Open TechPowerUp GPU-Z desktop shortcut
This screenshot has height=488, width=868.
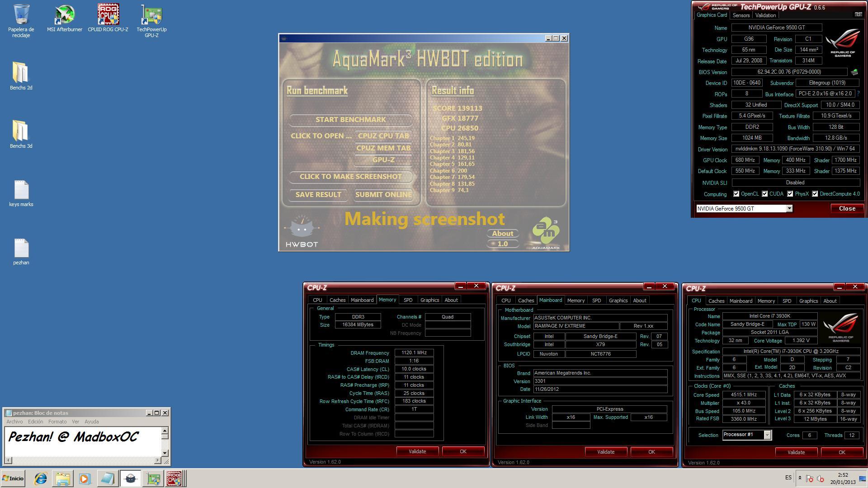pos(151,21)
